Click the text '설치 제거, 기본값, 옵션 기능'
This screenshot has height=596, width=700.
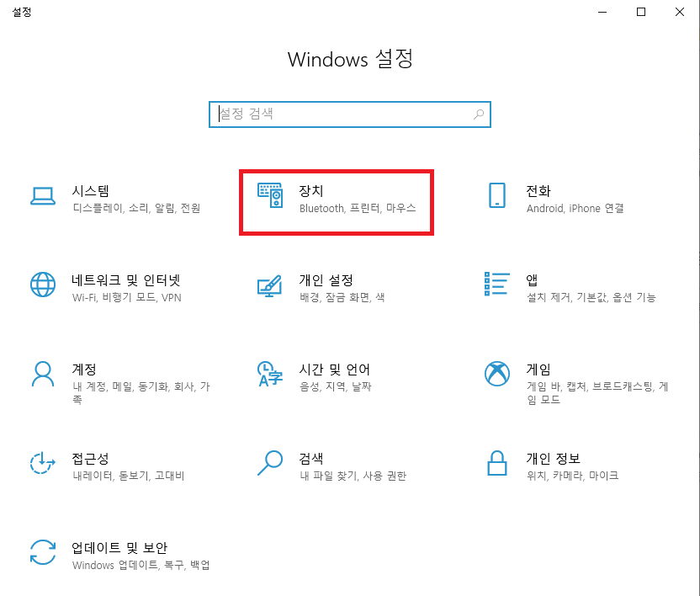point(591,297)
